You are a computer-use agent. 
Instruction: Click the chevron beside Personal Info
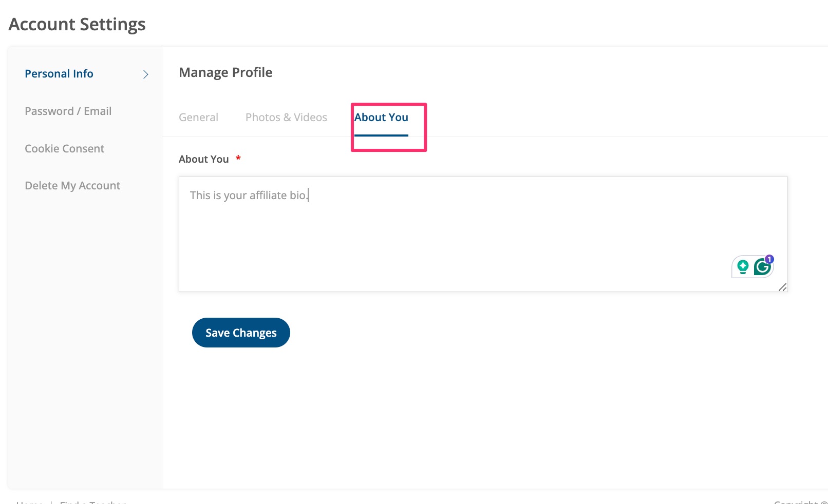tap(146, 74)
